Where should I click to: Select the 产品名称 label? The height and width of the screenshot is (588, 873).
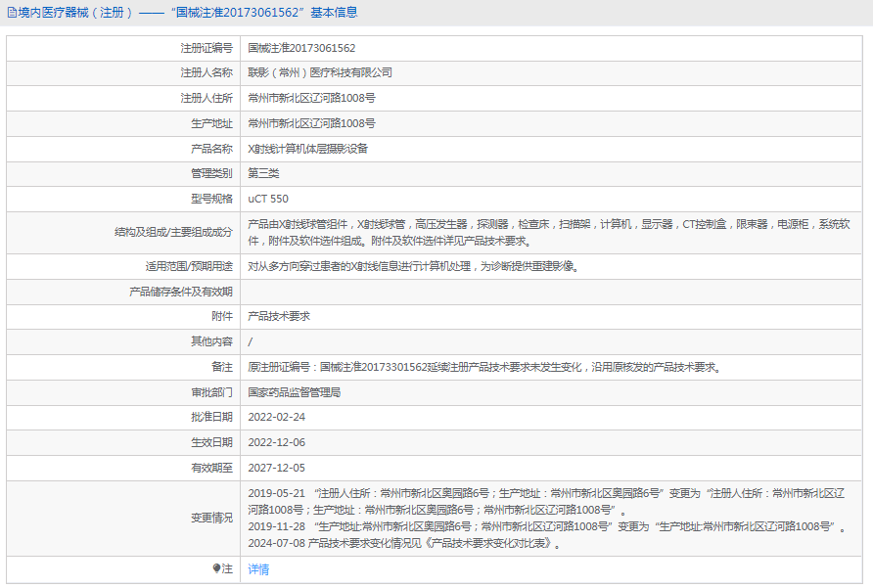tap(211, 150)
